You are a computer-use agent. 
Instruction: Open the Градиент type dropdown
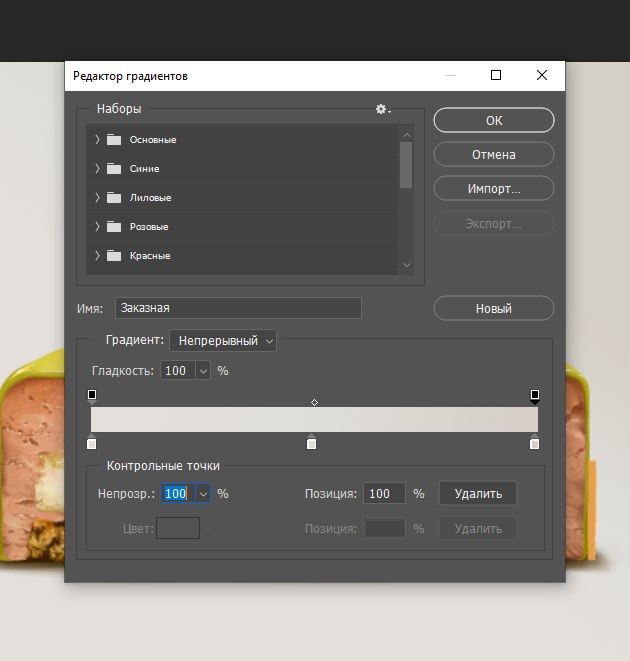[223, 341]
